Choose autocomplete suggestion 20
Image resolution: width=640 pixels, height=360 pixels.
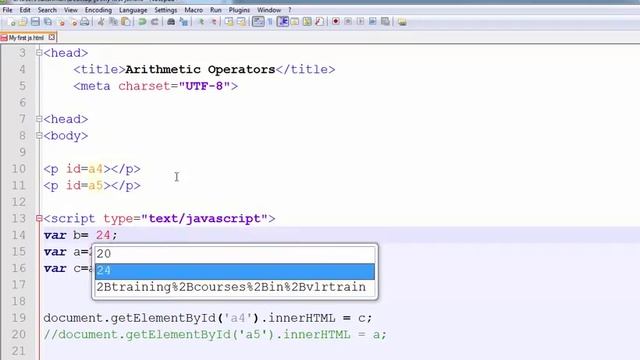(235, 254)
